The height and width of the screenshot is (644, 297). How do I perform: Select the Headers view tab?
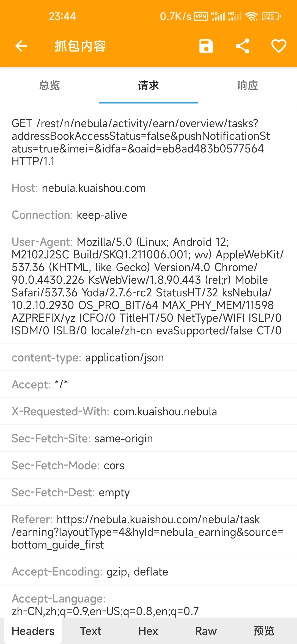(x=33, y=631)
